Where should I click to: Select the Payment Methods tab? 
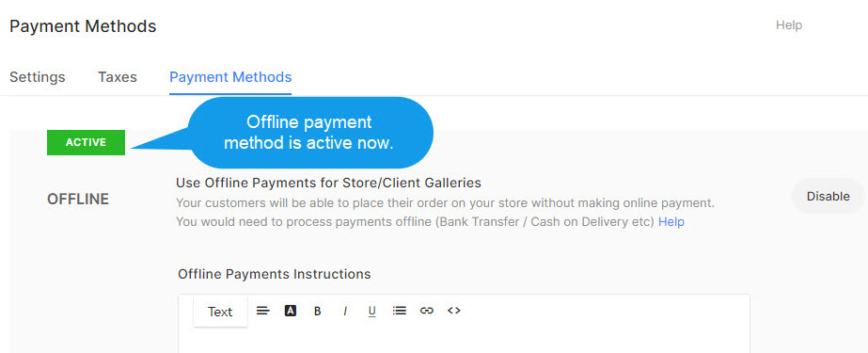pos(230,77)
